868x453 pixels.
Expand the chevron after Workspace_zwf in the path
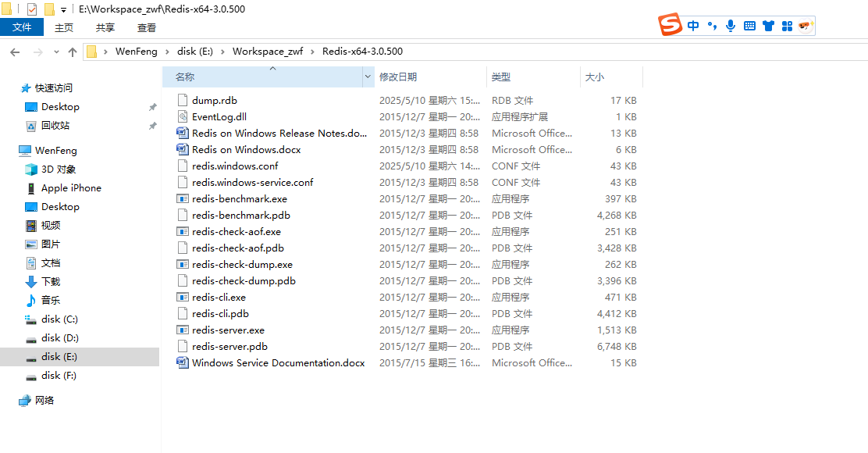[x=313, y=52]
